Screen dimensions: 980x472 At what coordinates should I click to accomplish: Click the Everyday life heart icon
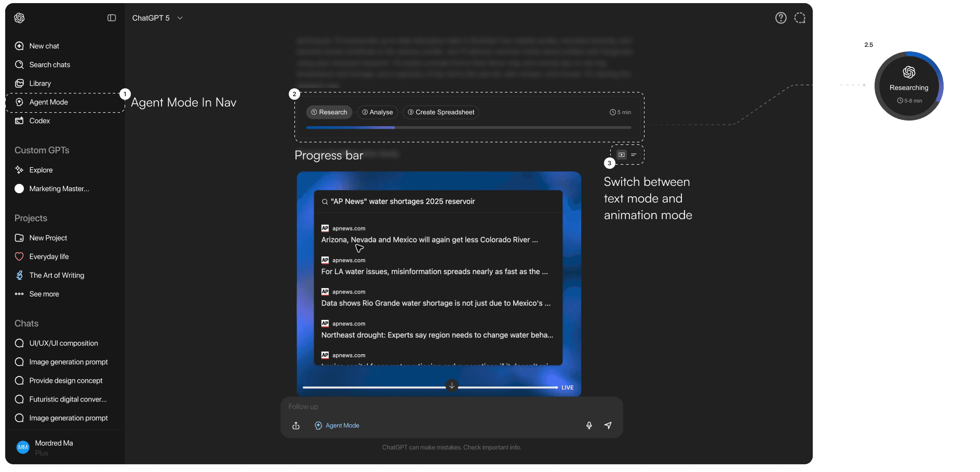click(19, 257)
